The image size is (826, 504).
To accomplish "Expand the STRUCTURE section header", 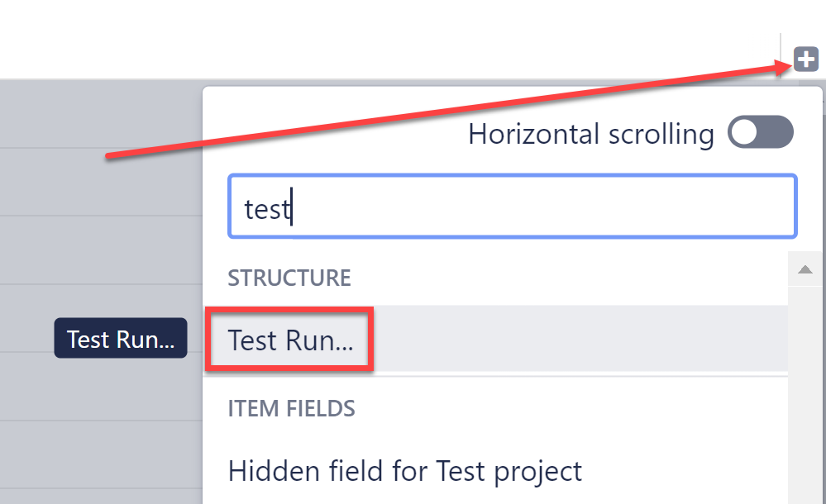I will 289,278.
